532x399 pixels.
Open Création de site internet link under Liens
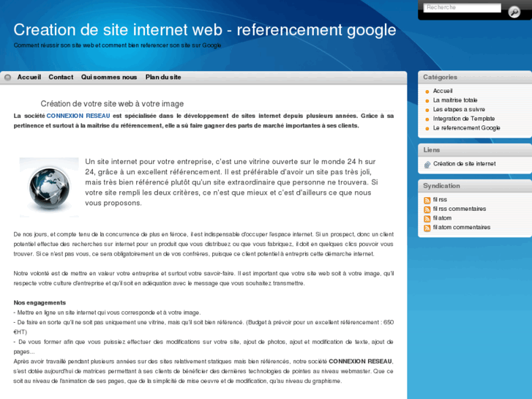click(464, 164)
